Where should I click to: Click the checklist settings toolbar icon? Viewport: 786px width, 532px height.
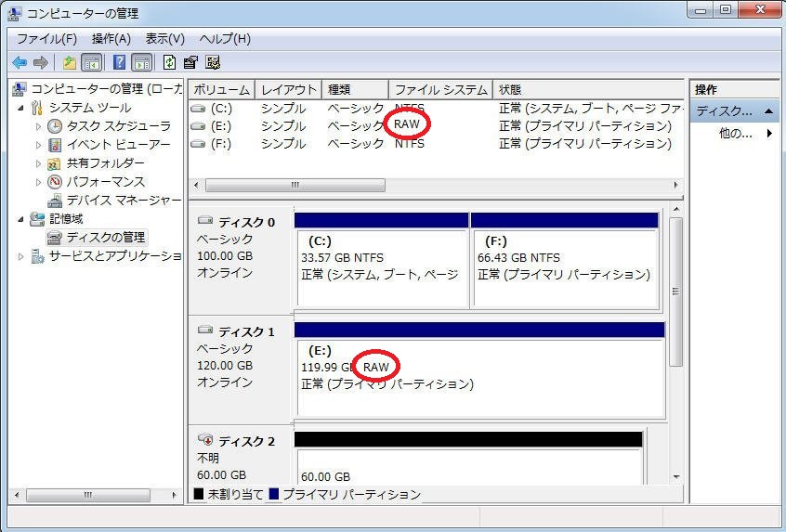coord(213,62)
